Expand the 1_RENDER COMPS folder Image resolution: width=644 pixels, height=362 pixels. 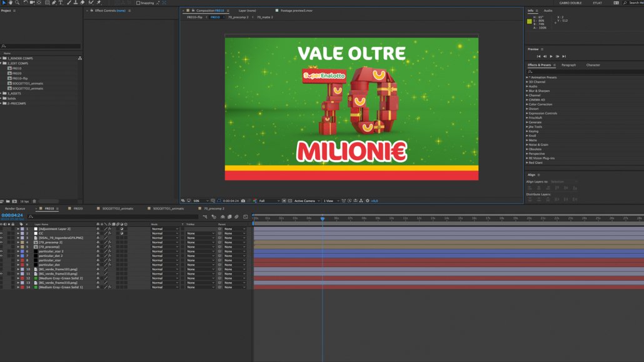point(1,58)
